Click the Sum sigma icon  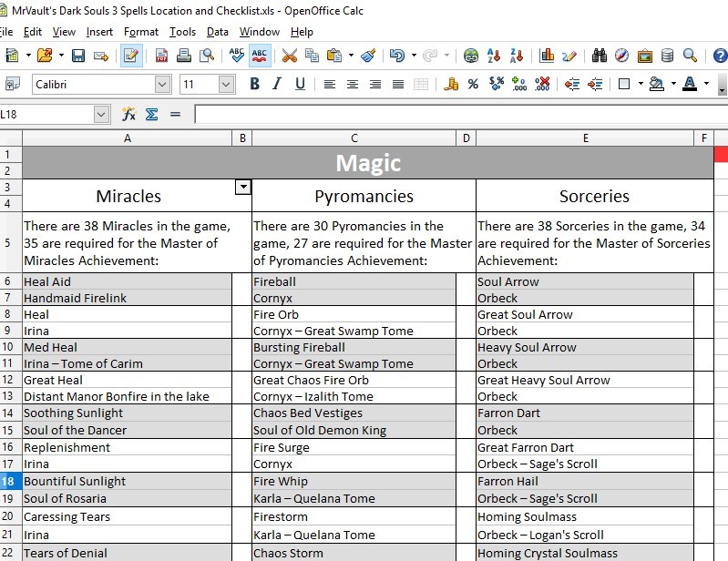pos(151,114)
